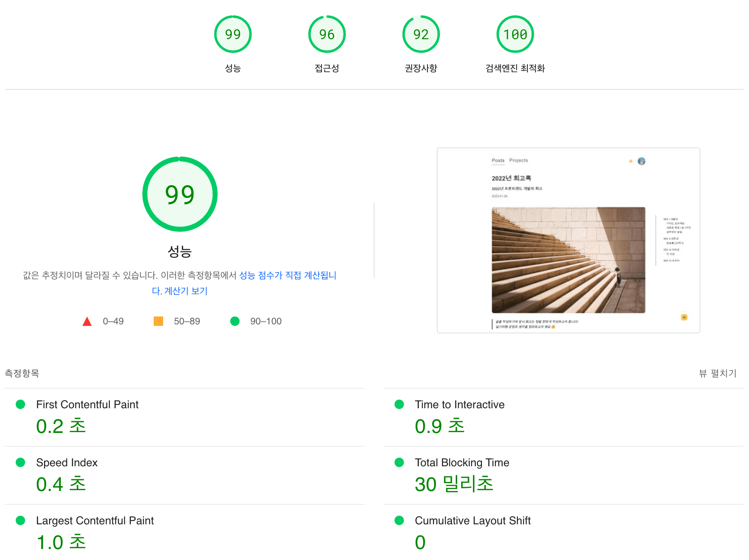Image resolution: width=749 pixels, height=560 pixels.
Task: Select the 접근성 category label
Action: point(327,68)
